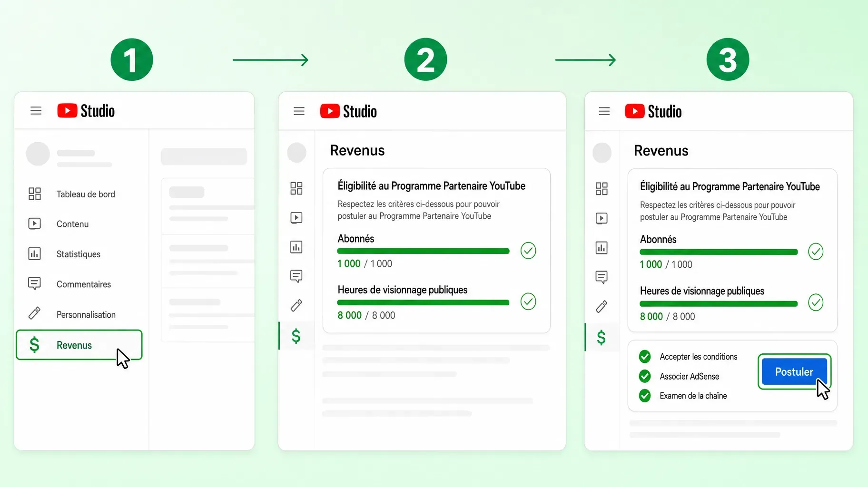Click channel avatar in step 1 sidebar
The width and height of the screenshot is (868, 487).
coord(38,154)
